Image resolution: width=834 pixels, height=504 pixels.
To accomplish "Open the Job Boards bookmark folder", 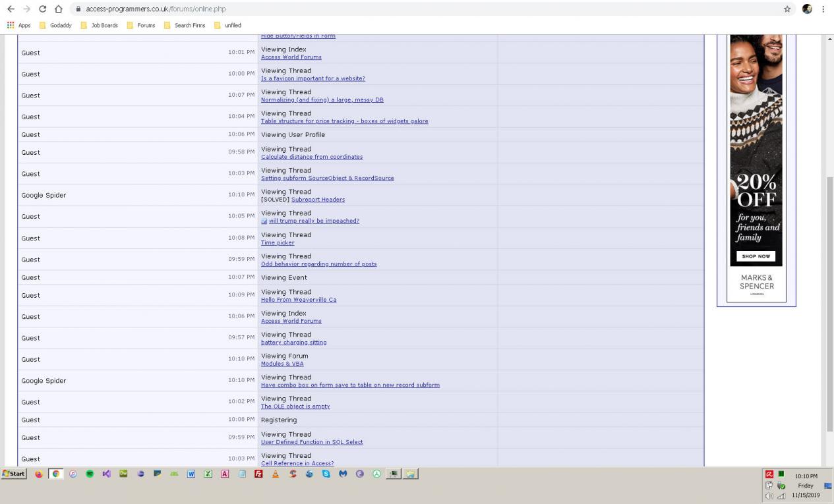I will (x=99, y=25).
